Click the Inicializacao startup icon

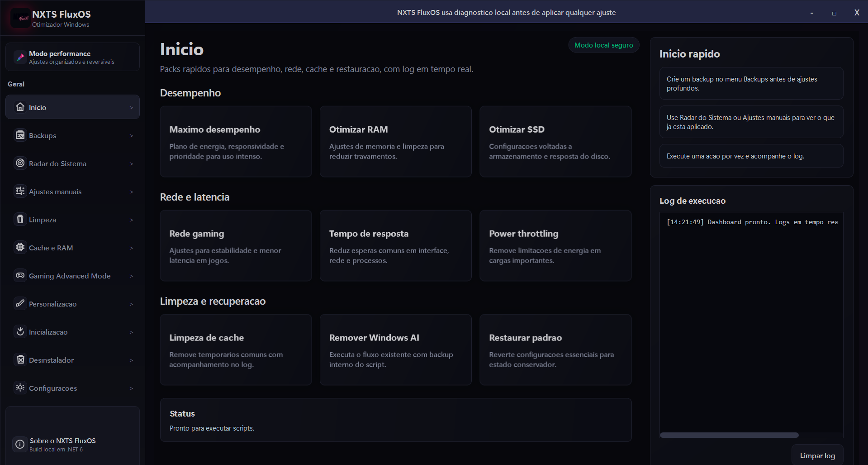tap(20, 331)
